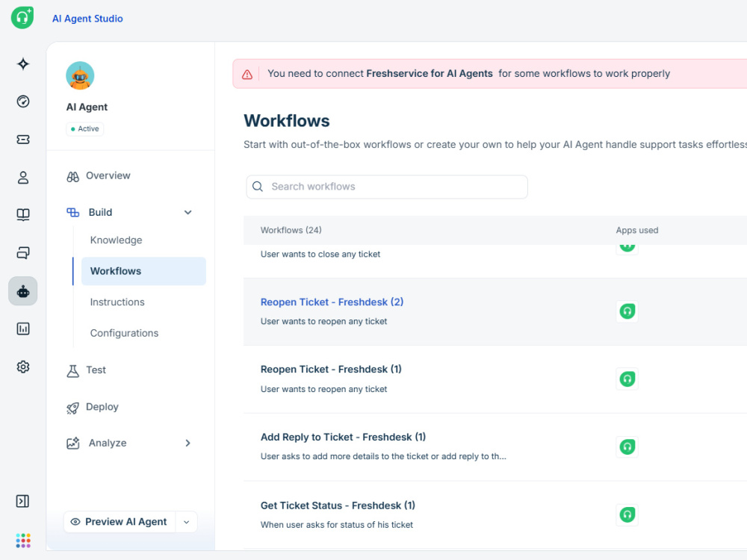Open the colorful app switcher grid
Image resolution: width=747 pixels, height=560 pixels.
(x=23, y=541)
